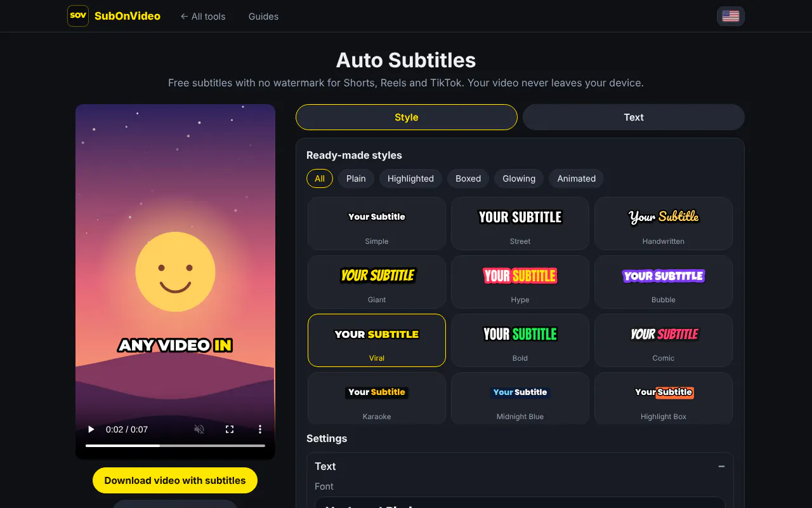Filter styles by Boxed
This screenshot has height=508, width=812.
(x=468, y=178)
